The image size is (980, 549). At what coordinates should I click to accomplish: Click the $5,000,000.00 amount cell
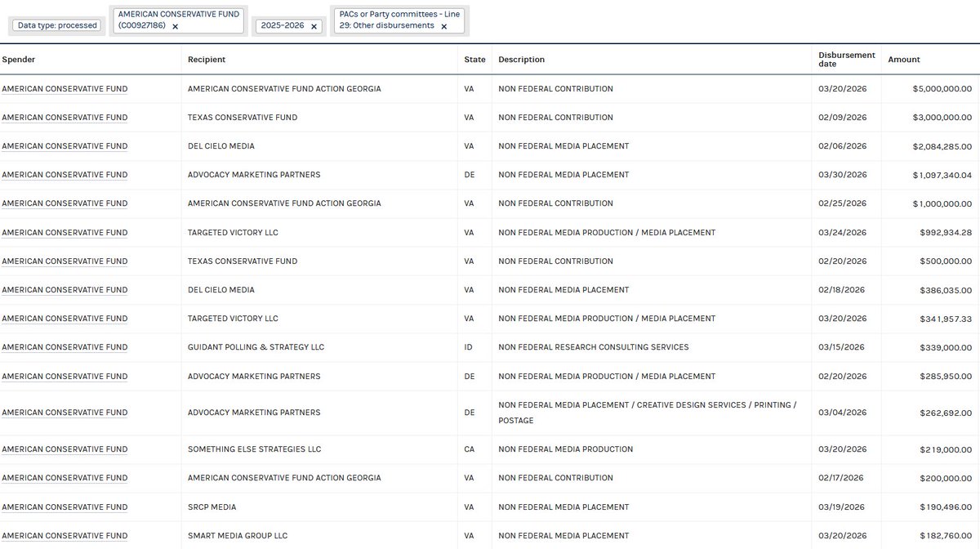point(942,88)
